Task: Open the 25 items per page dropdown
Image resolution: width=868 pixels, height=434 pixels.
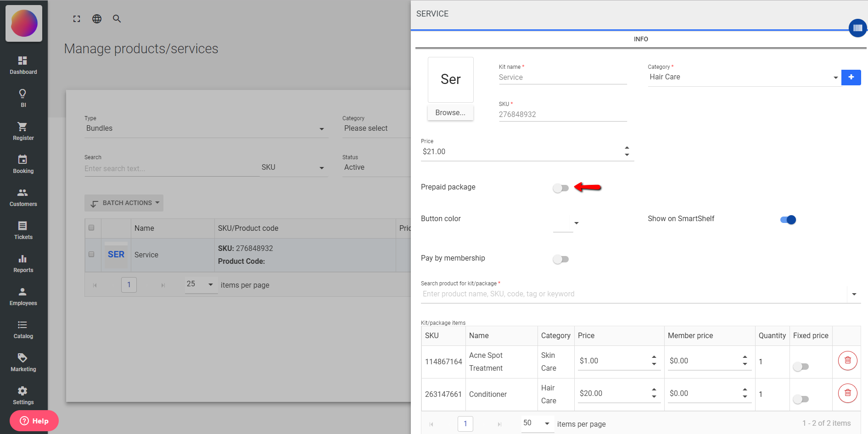Action: [x=201, y=284]
